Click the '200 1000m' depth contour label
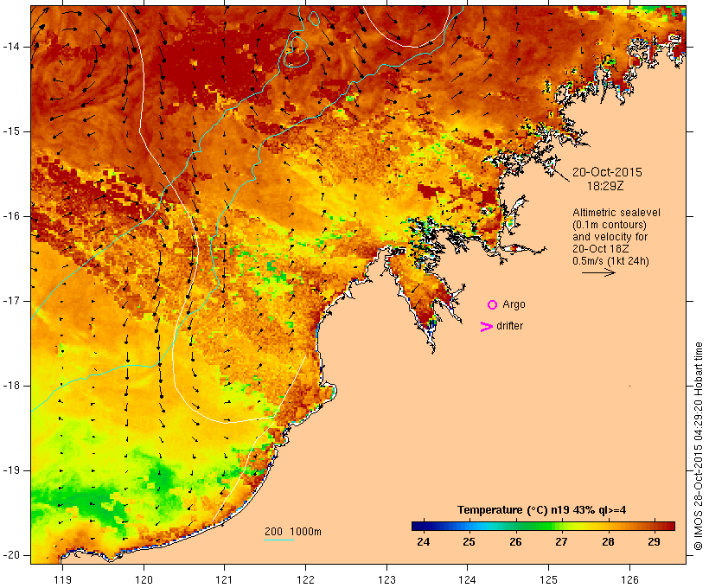The image size is (709, 588). point(293,532)
